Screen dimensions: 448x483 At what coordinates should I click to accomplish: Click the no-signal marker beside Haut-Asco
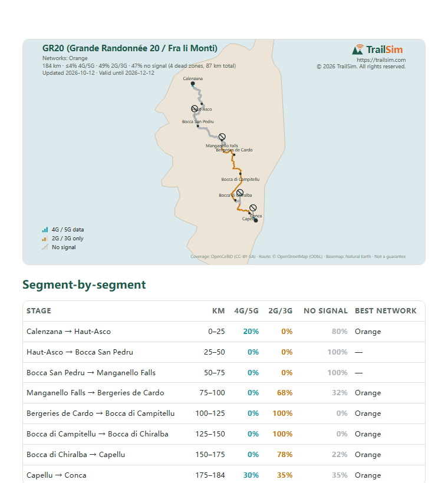(x=195, y=108)
